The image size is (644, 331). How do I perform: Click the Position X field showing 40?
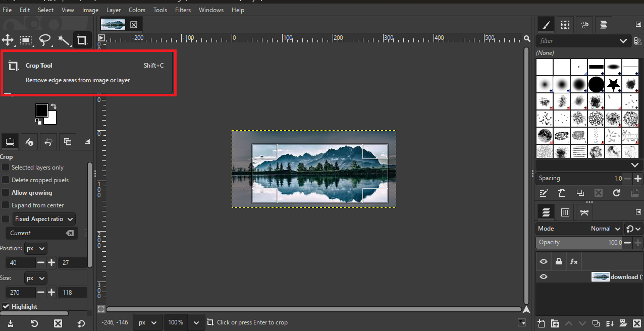pyautogui.click(x=20, y=262)
